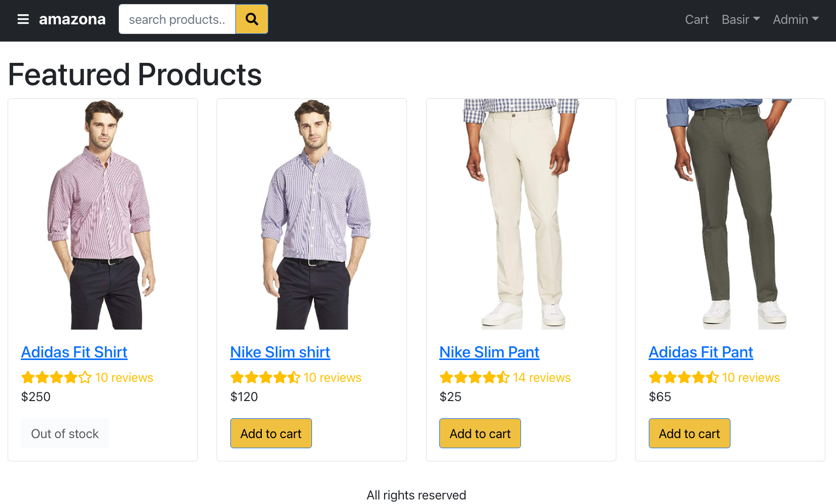The height and width of the screenshot is (504, 836).
Task: Expand the Basir user dropdown
Action: tap(740, 20)
